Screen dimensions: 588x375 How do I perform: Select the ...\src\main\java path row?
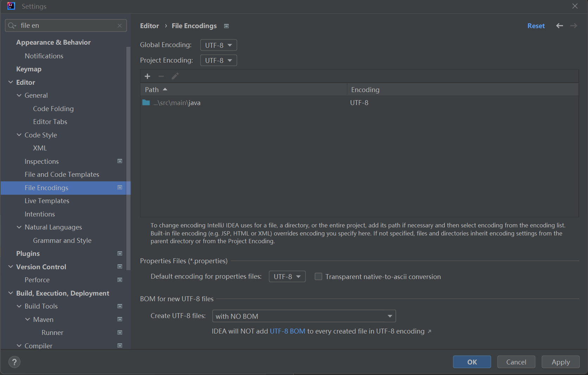[x=359, y=103]
